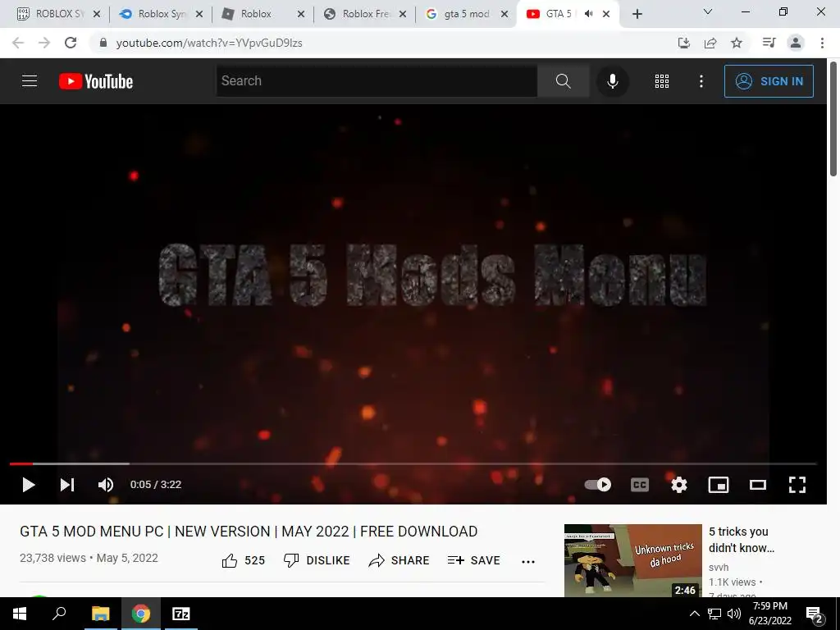Viewport: 840px width, 630px height.
Task: Share this page from the address bar
Action: coord(710,43)
